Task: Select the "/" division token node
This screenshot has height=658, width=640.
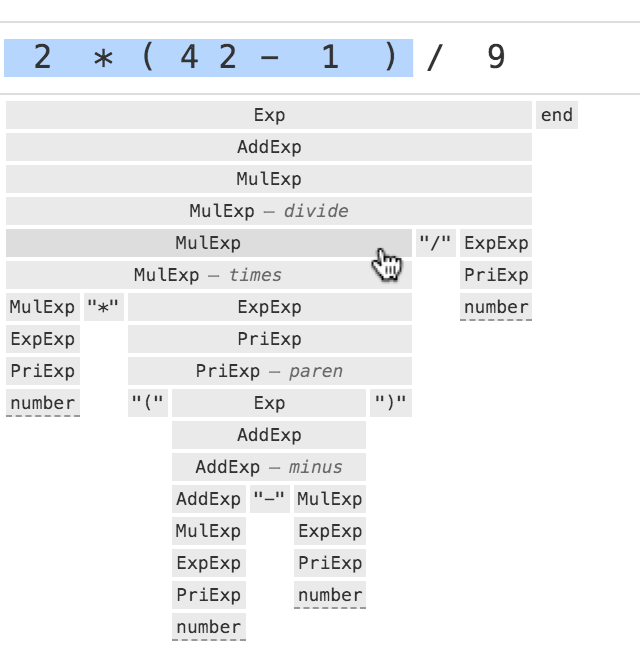Action: [435, 243]
